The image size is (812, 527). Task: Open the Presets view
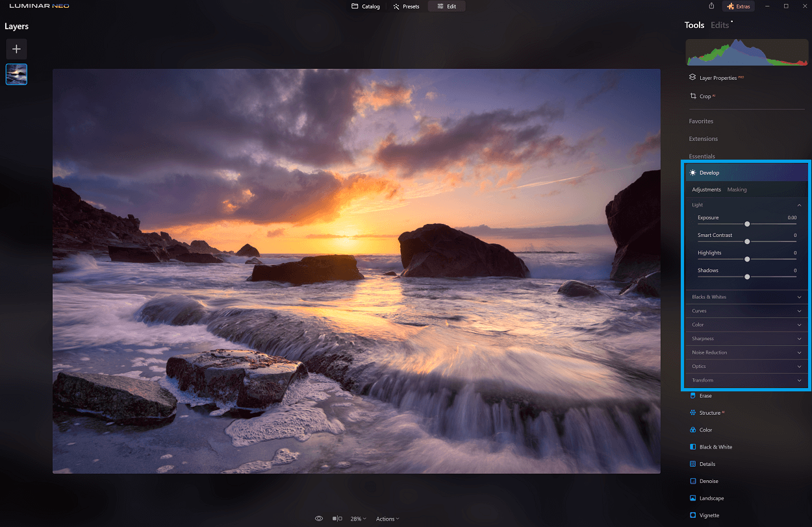(x=407, y=6)
